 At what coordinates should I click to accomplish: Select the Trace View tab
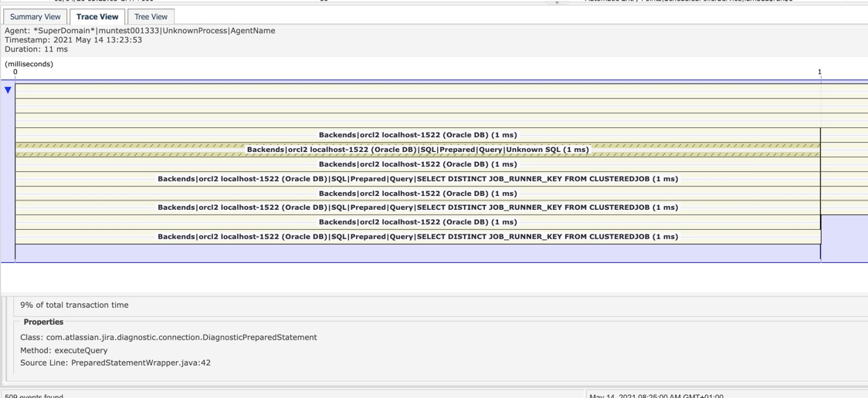[97, 16]
